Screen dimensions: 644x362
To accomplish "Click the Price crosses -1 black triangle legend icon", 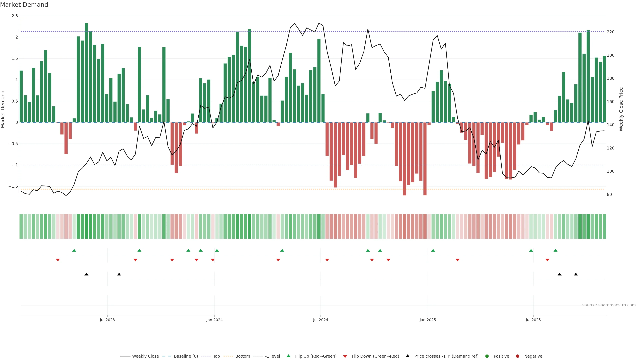I will 408,356.
